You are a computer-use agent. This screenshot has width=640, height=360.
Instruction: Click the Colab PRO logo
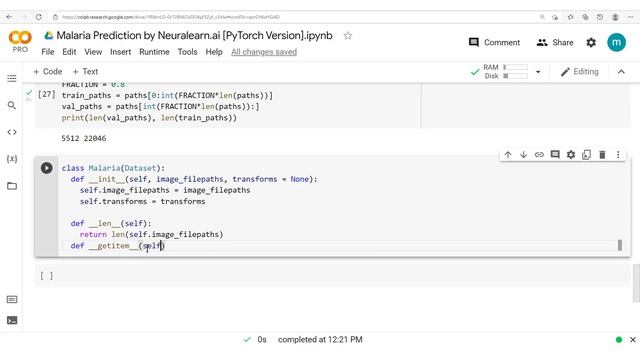pos(20,42)
